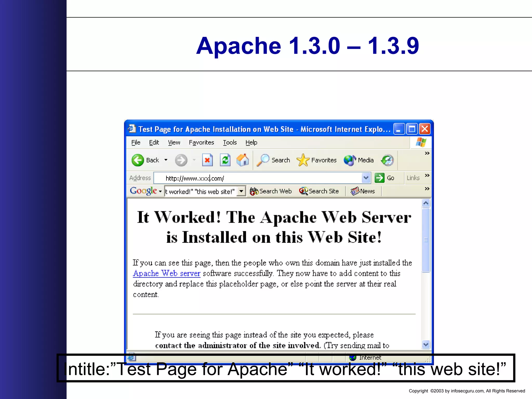Image resolution: width=532 pixels, height=399 pixels.
Task: Open News on Google toolbar
Action: tap(363, 191)
